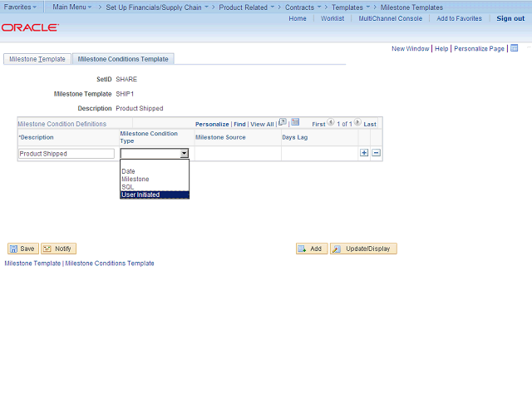Image resolution: width=532 pixels, height=399 pixels.
Task: Open the Help link
Action: (441, 48)
